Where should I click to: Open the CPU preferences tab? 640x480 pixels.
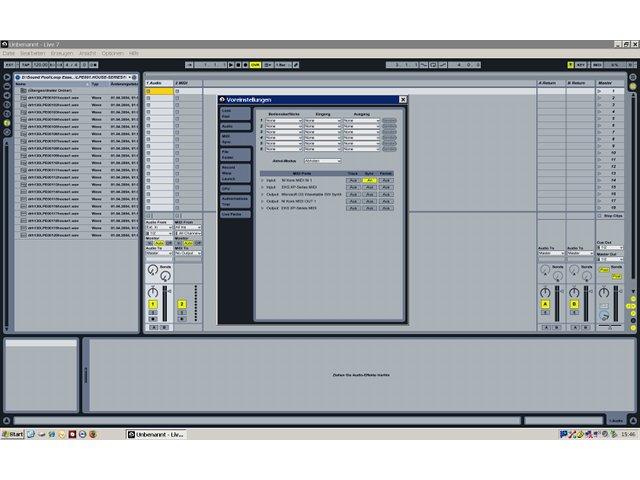[x=235, y=189]
